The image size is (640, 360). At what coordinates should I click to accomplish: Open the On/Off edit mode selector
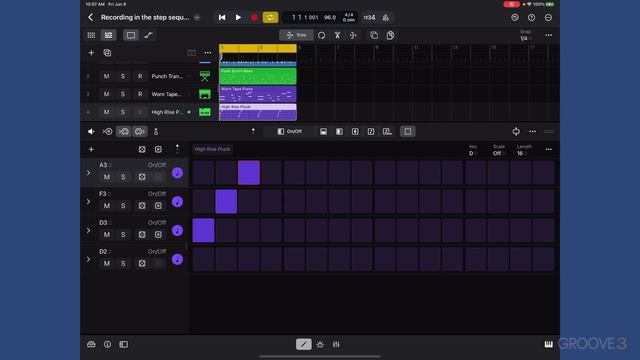pyautogui.click(x=289, y=131)
